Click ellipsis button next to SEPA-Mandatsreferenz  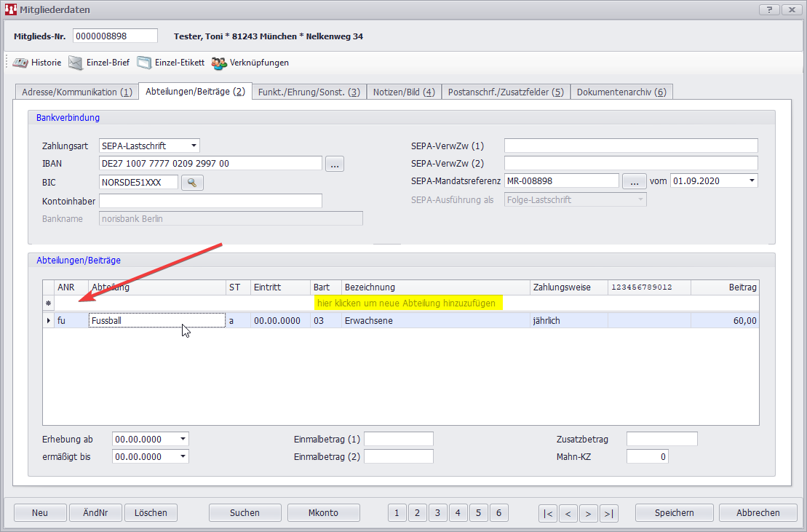(x=634, y=181)
